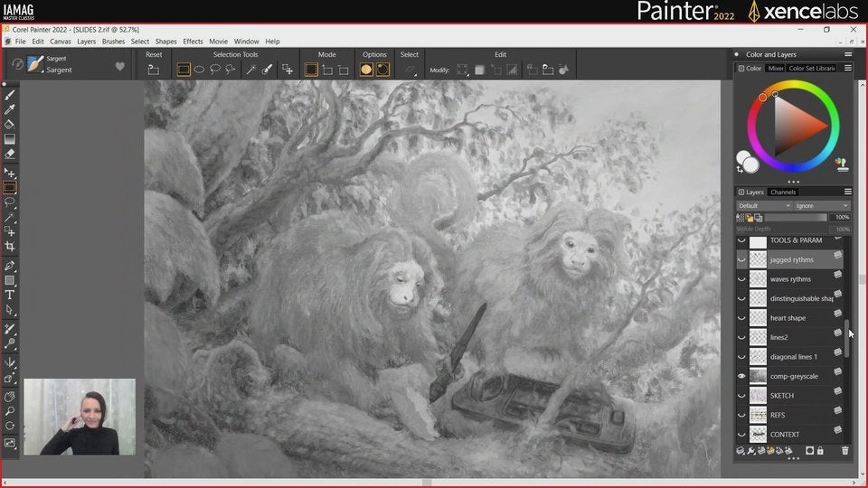
Task: Open the Default composite method dropdown
Action: [764, 206]
